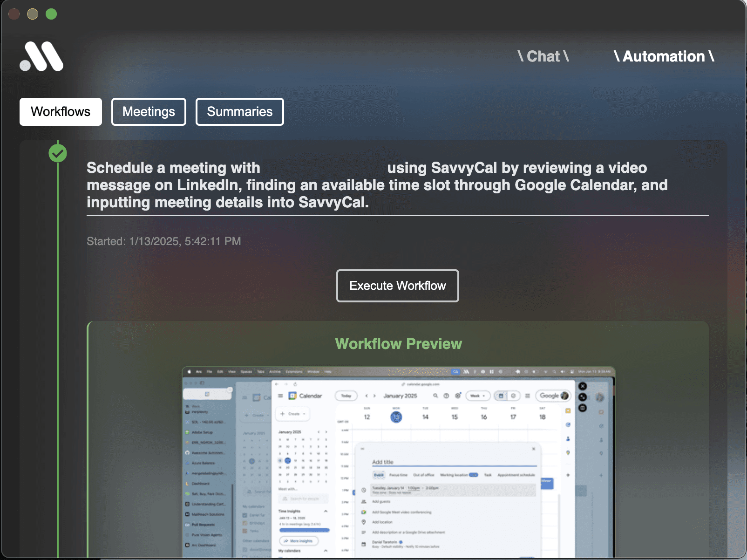Open the workflow preview screenshot thumbnail

click(399, 462)
